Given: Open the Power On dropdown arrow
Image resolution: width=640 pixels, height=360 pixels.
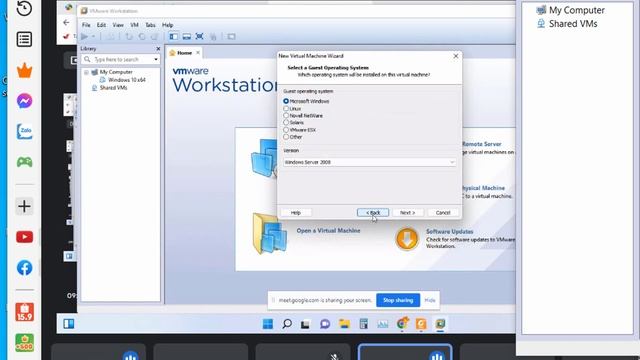Looking at the screenshot, I should [x=93, y=37].
